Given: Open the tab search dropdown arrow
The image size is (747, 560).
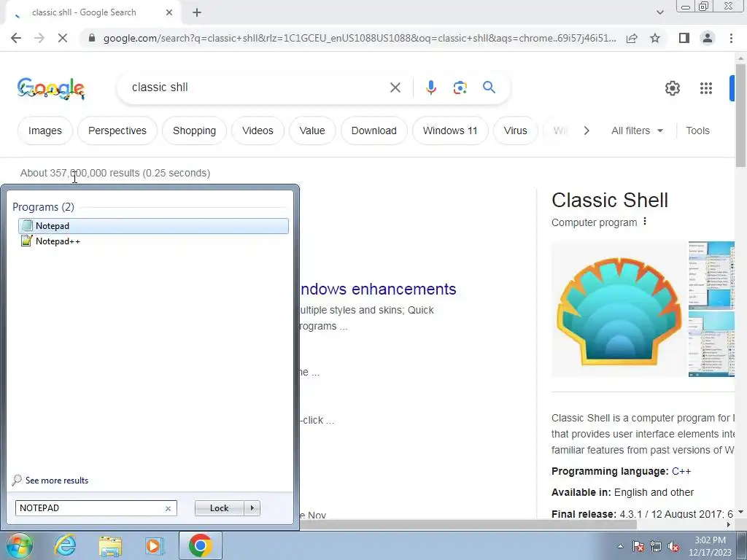Looking at the screenshot, I should pos(659,12).
